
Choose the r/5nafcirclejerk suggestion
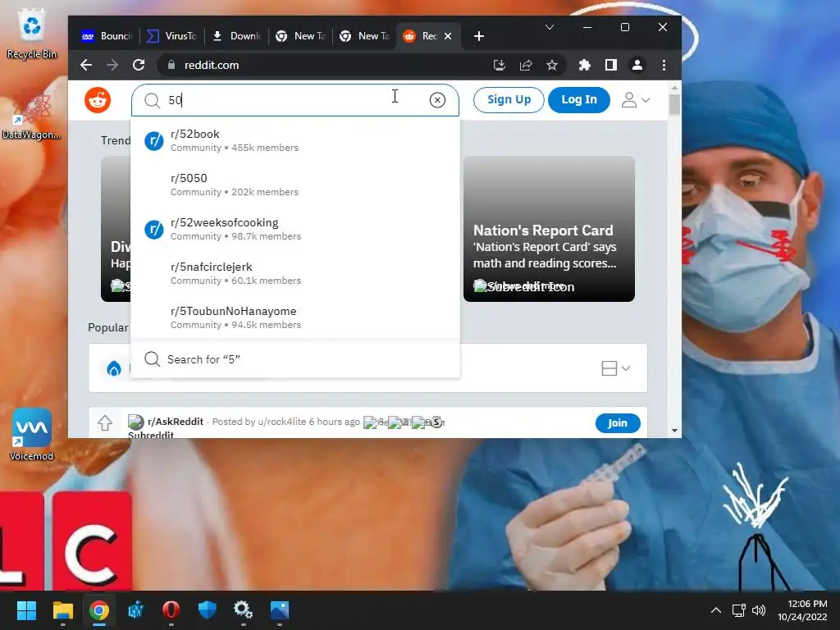tap(295, 273)
